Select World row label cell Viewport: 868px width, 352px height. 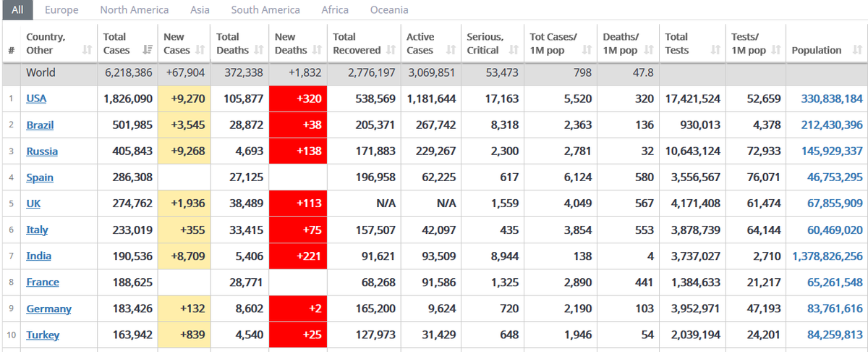(59, 72)
